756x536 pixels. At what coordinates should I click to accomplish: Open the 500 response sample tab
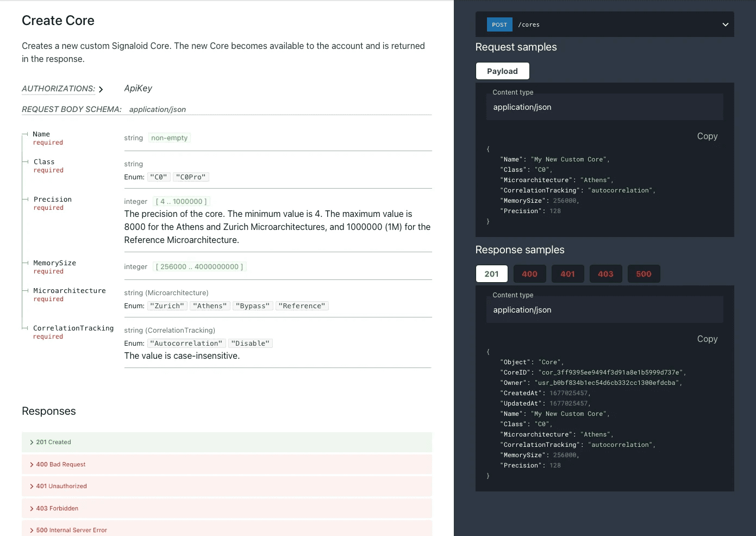(x=643, y=274)
